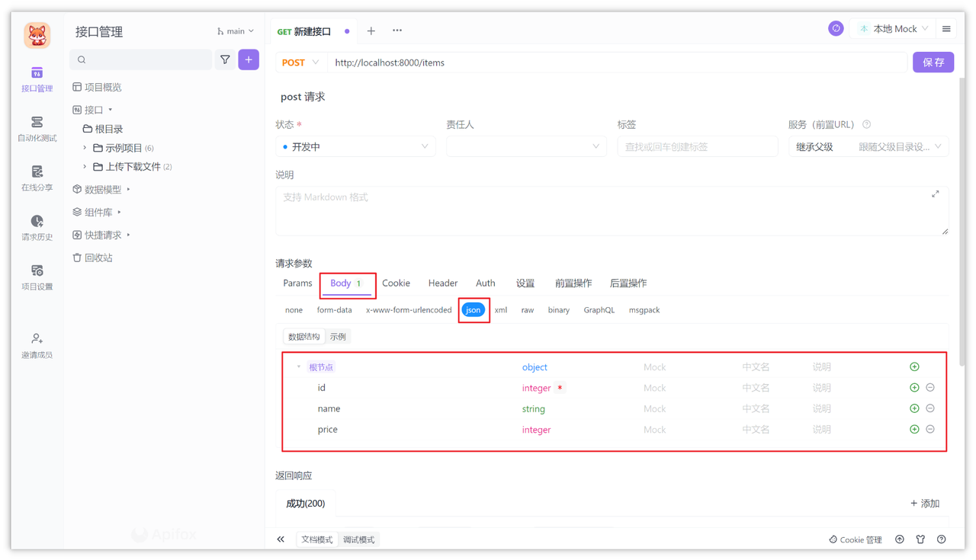
Task: Open Cookie 管理
Action: click(x=856, y=539)
